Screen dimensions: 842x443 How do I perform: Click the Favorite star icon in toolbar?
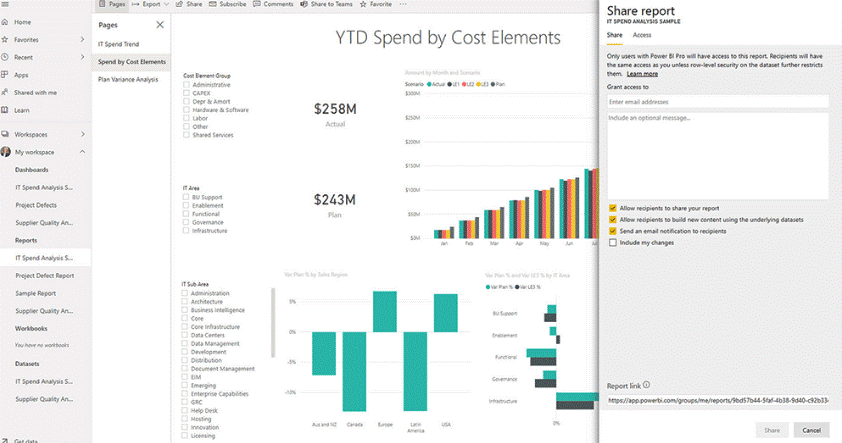tap(363, 4)
